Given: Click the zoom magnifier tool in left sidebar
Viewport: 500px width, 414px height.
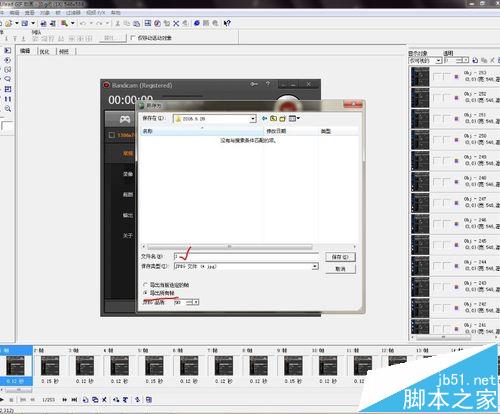Looking at the screenshot, I should 8,109.
